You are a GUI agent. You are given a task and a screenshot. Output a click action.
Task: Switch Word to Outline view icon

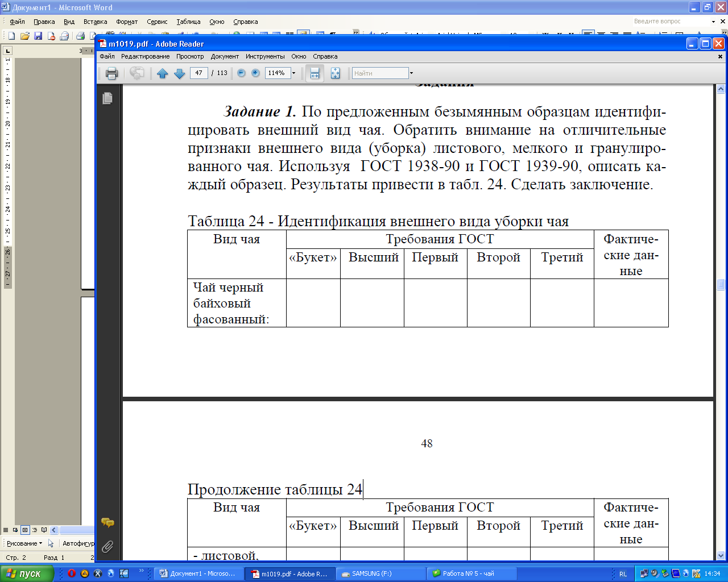point(35,530)
